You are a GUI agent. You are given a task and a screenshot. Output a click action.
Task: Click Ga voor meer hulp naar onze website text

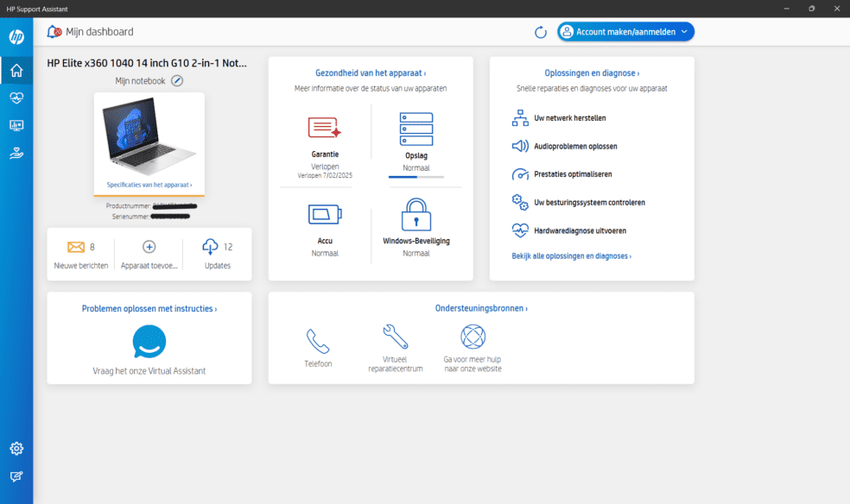click(473, 364)
